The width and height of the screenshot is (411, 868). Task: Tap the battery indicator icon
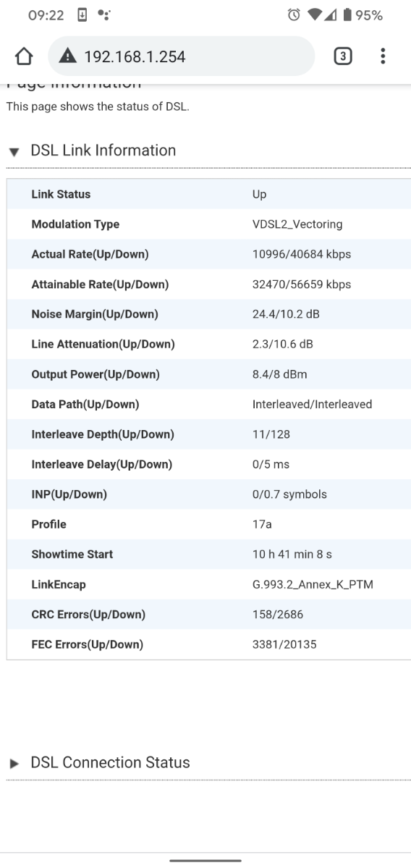point(347,15)
